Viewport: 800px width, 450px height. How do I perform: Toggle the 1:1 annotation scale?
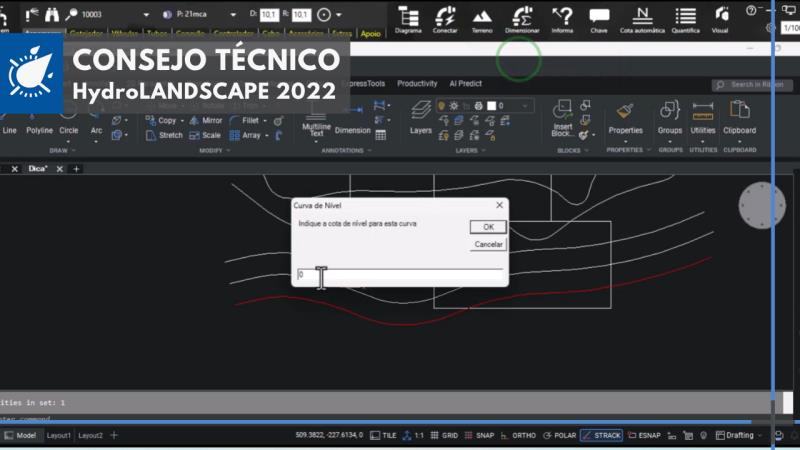tap(413, 435)
